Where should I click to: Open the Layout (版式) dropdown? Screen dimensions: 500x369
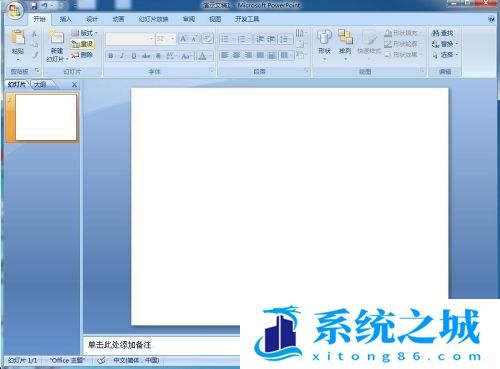pos(85,33)
